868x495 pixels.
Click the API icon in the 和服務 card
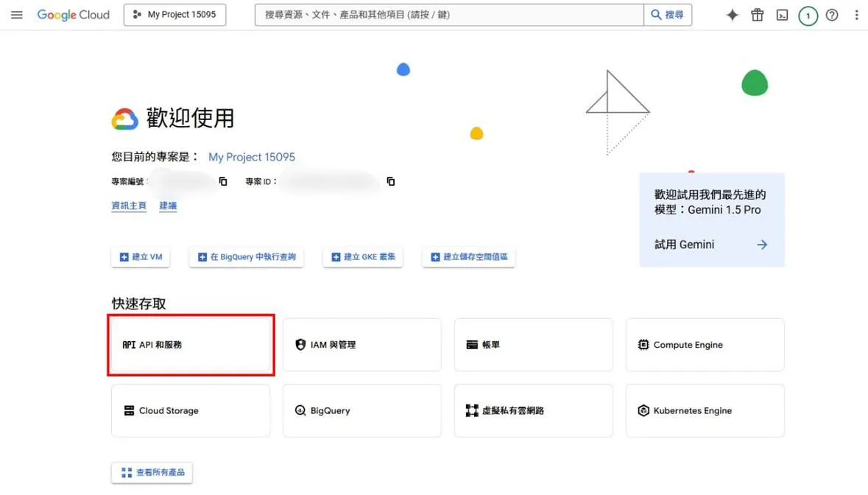pyautogui.click(x=129, y=345)
